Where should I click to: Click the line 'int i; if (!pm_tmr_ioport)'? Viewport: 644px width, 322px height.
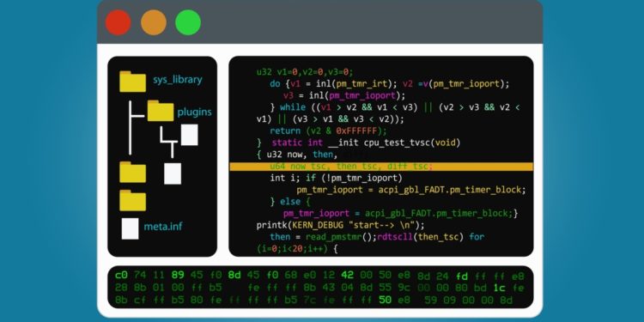(336, 179)
